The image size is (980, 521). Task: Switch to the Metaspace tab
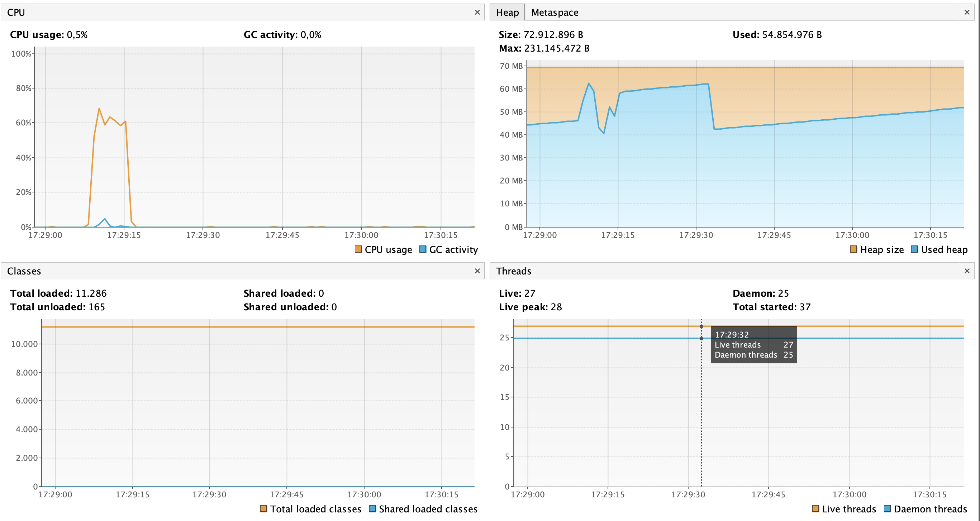[x=554, y=13]
